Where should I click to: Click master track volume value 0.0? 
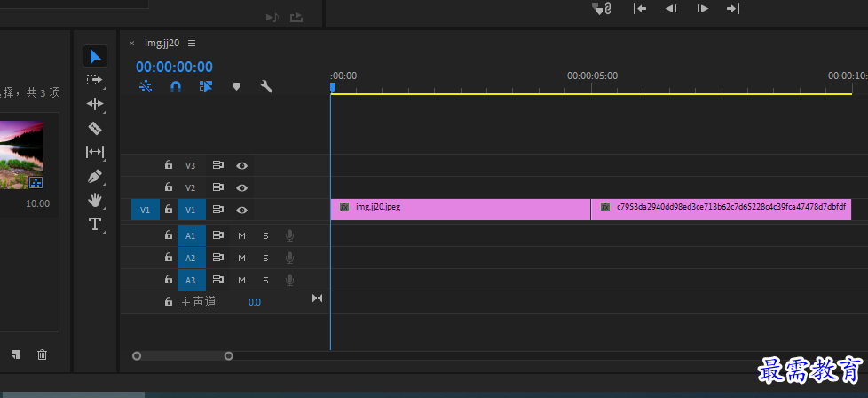(x=255, y=302)
